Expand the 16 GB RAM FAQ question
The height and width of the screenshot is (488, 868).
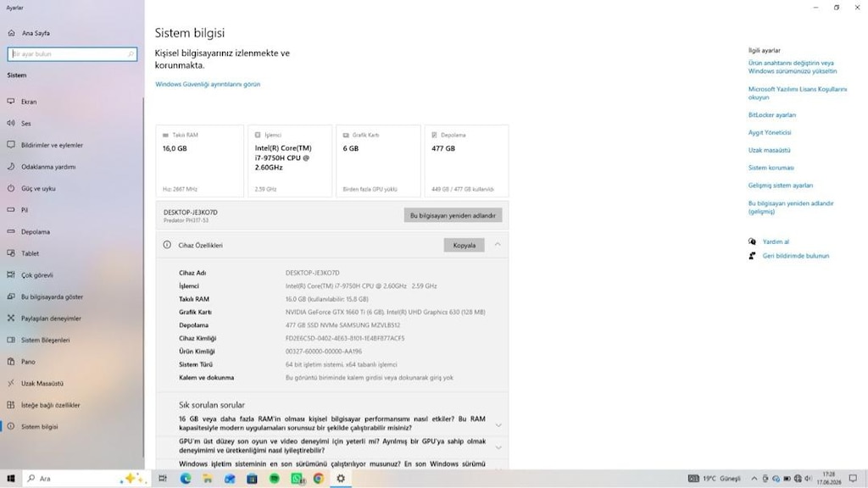pos(498,425)
